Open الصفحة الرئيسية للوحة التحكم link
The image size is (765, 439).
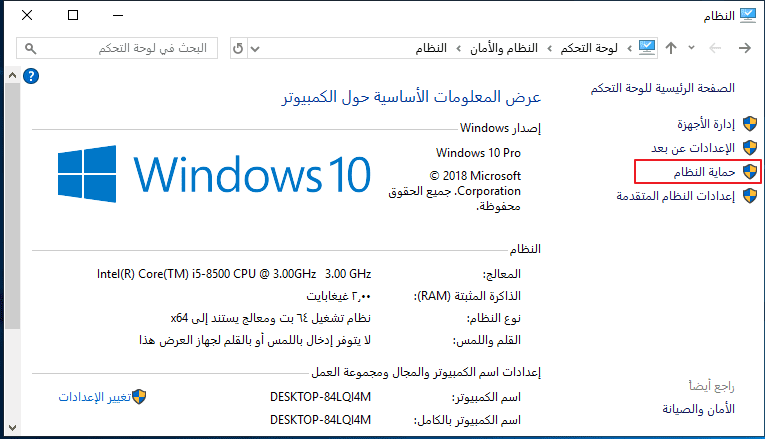(x=663, y=88)
